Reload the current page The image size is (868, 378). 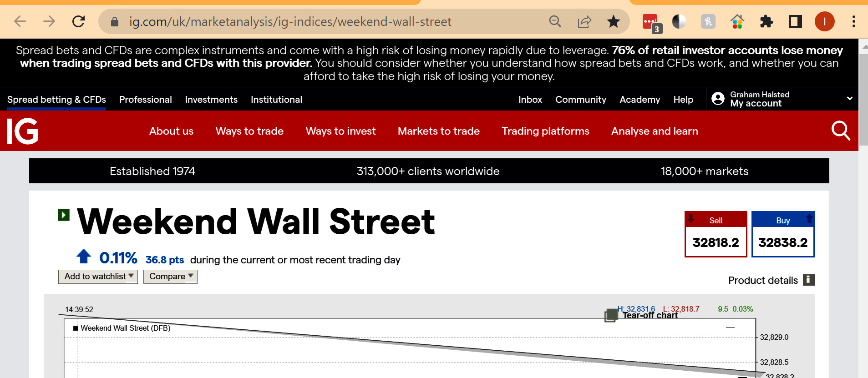79,21
